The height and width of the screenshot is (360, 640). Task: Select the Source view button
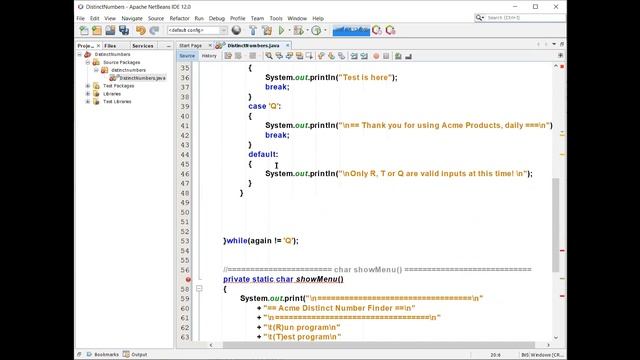tap(187, 56)
